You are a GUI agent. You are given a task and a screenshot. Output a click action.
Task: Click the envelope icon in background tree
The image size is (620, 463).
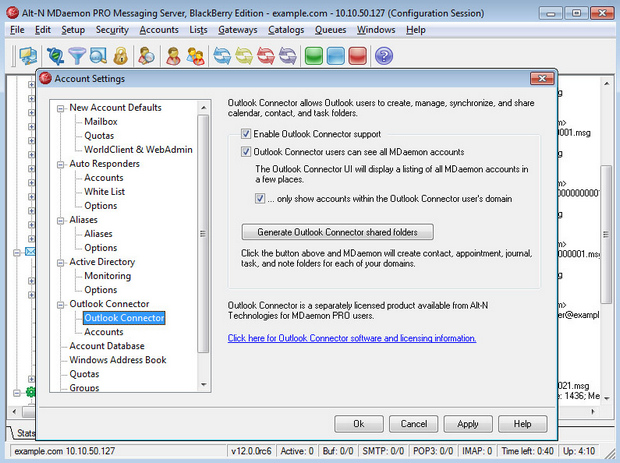30,251
